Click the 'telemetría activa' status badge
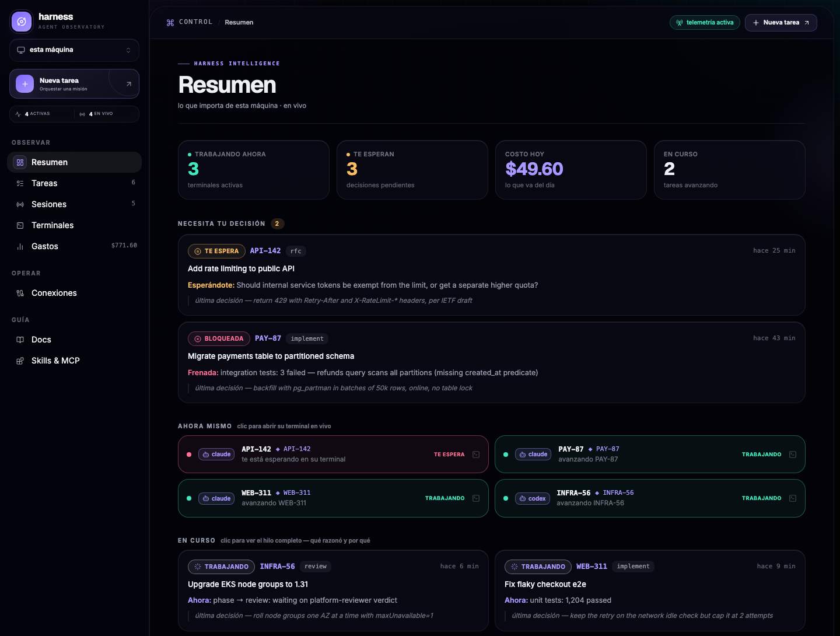Viewport: 840px width, 636px height. pyautogui.click(x=705, y=23)
